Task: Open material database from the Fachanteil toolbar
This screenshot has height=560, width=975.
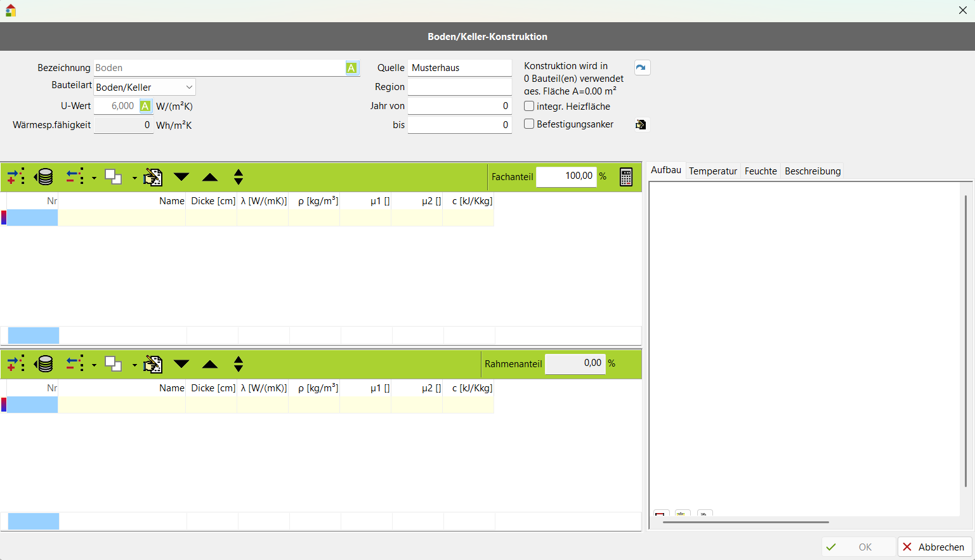Action: (44, 176)
